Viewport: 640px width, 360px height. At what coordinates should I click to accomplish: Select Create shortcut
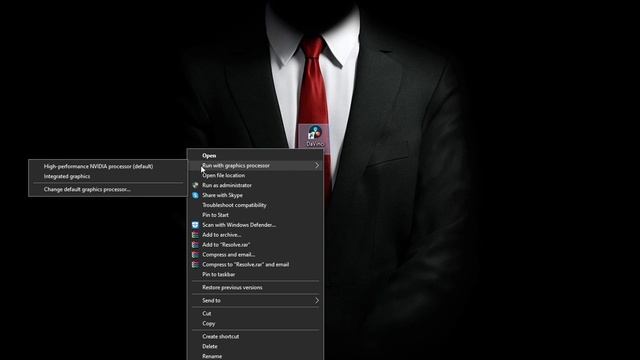pos(256,336)
